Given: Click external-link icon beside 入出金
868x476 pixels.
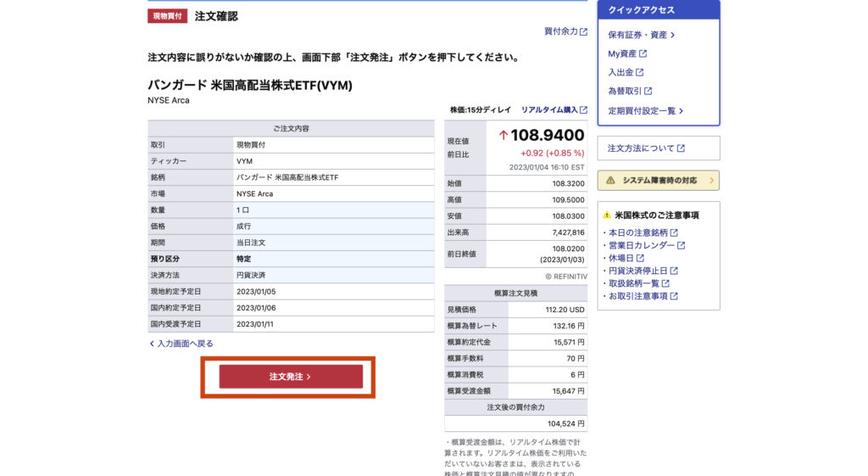Looking at the screenshot, I should (639, 72).
